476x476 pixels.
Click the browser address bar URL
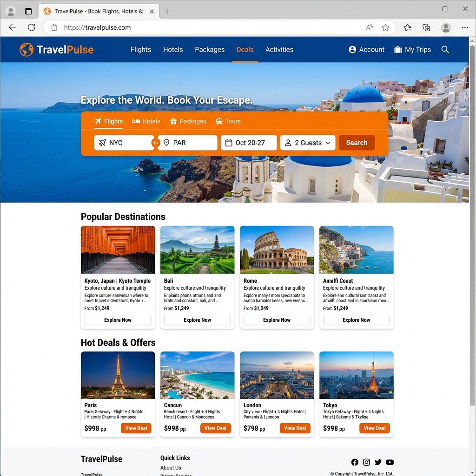[97, 27]
